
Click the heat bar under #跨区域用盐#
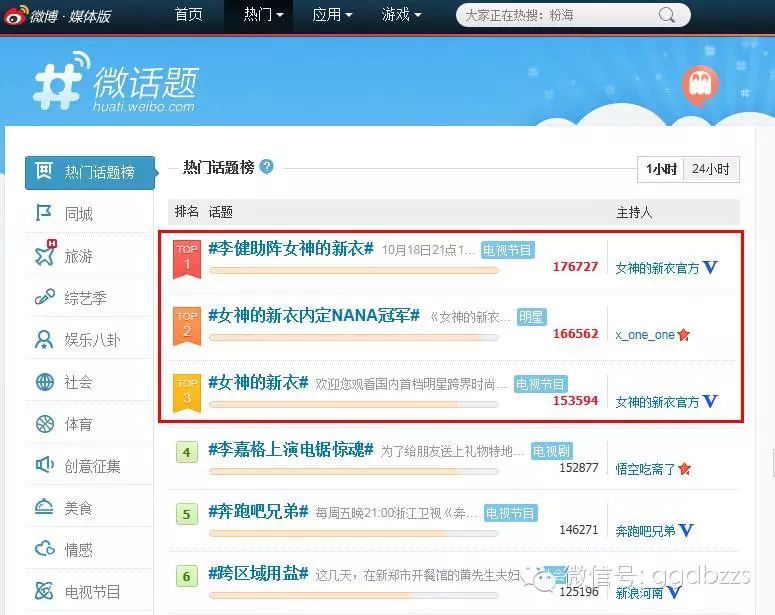coord(354,595)
